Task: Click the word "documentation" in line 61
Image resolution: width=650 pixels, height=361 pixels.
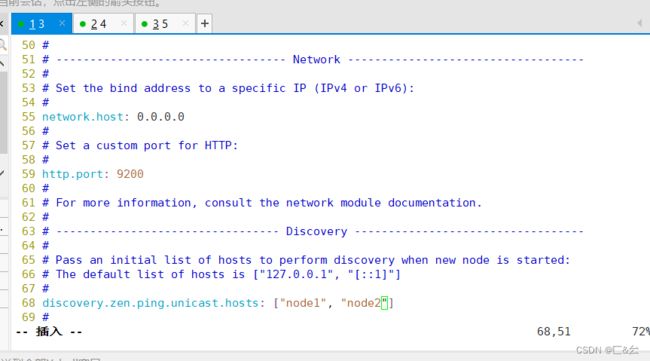Action: pyautogui.click(x=432, y=203)
